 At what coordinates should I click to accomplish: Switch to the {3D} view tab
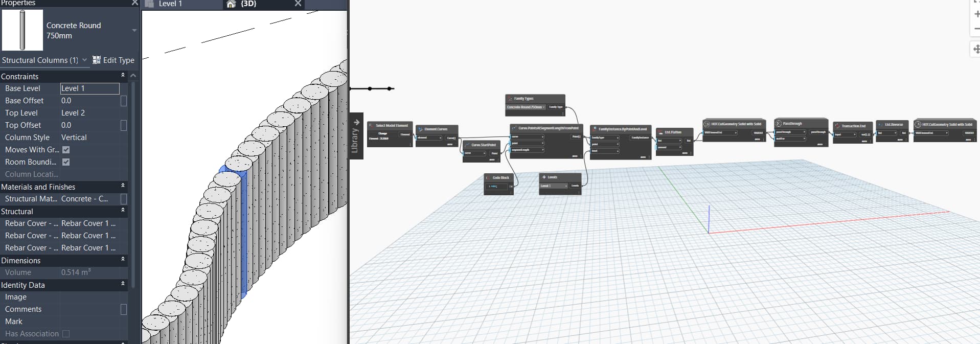[248, 4]
